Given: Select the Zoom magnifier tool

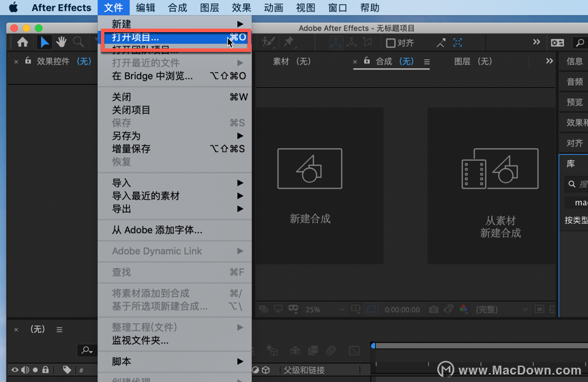Looking at the screenshot, I should 78,42.
